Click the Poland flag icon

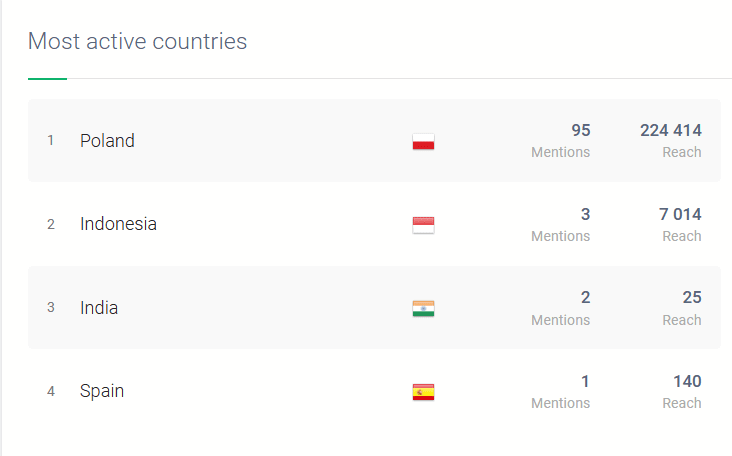pos(423,142)
